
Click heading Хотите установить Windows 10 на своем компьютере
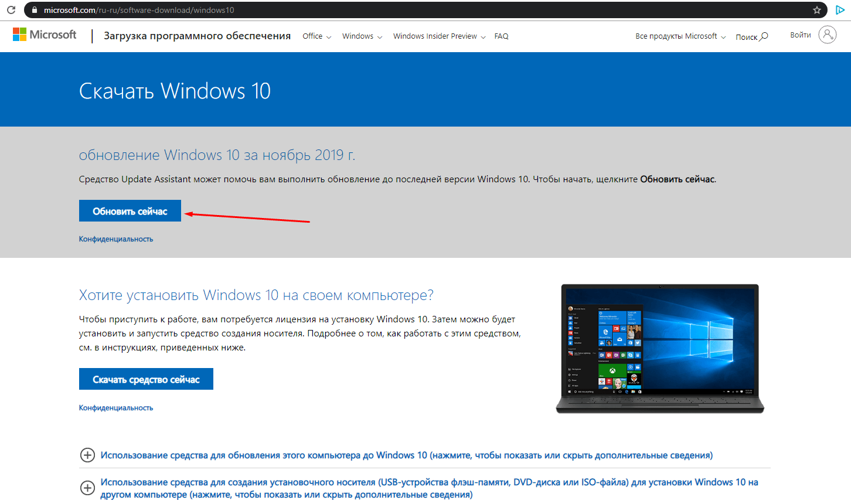256,295
